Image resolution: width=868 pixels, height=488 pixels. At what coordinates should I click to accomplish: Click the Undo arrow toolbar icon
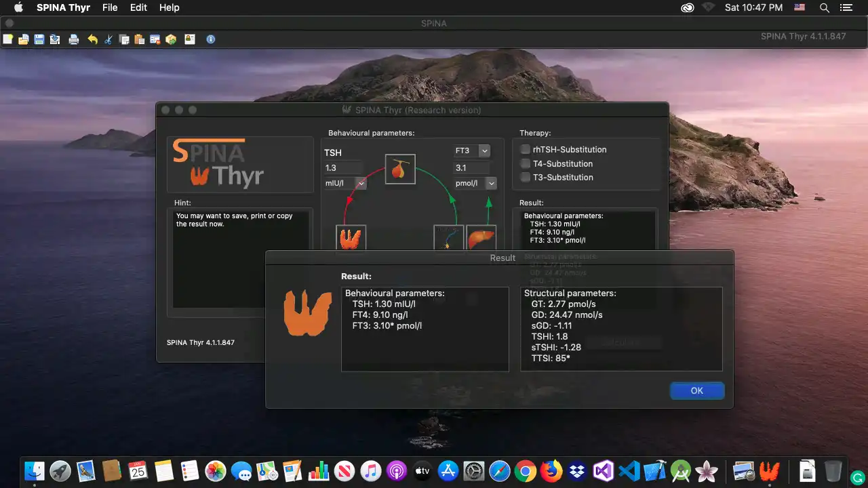click(x=92, y=39)
